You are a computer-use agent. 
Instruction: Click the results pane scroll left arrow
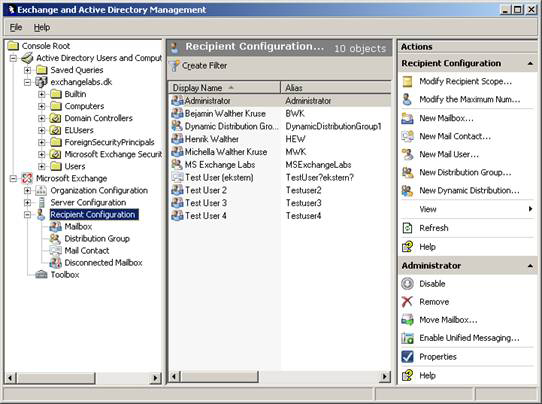[175, 376]
